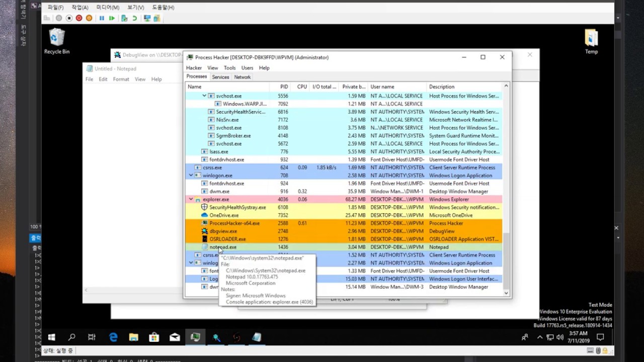Sort processes by the CPU column header
This screenshot has height=362, width=644.
click(300, 86)
